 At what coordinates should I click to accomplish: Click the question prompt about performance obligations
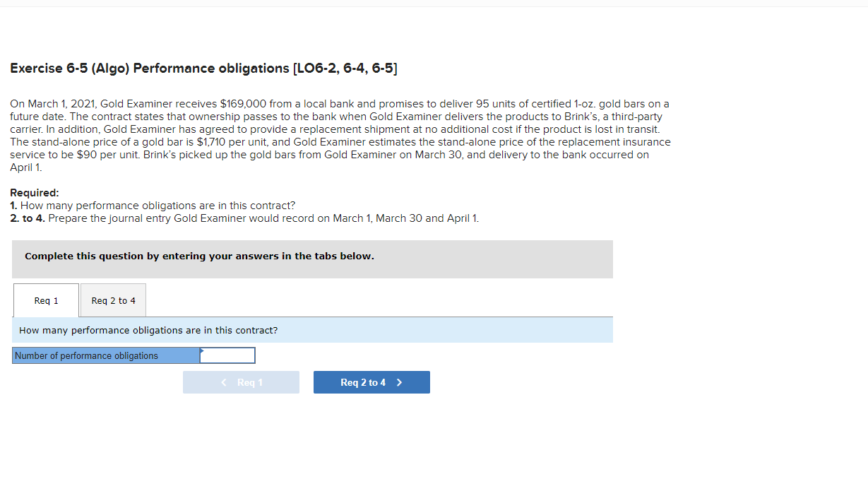click(x=148, y=330)
